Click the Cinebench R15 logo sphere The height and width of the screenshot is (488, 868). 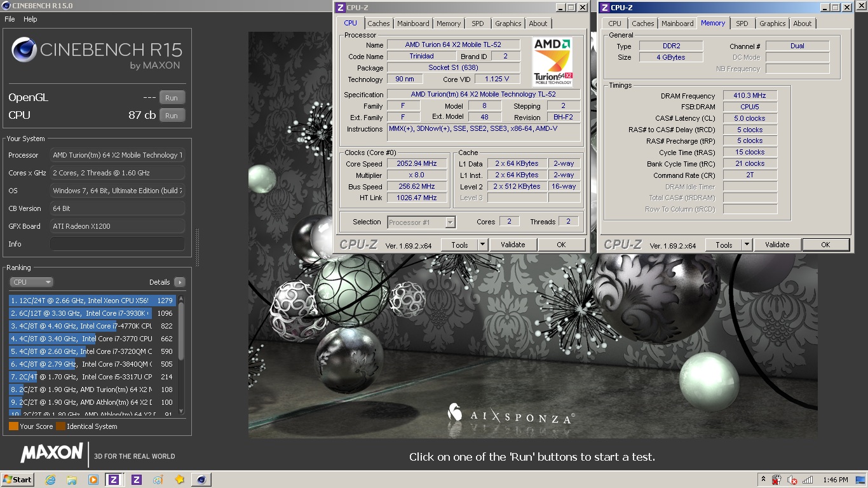[x=24, y=50]
